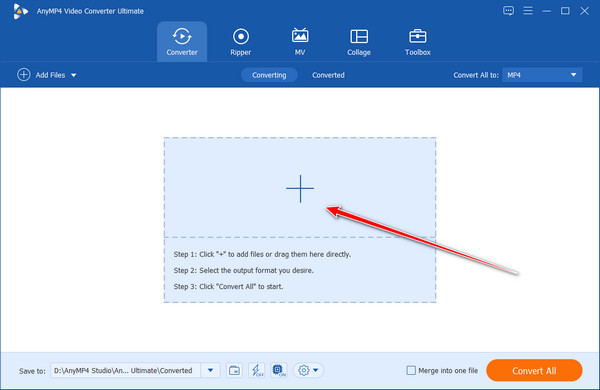
Task: Expand the Add Files dropdown arrow
Action: click(73, 75)
